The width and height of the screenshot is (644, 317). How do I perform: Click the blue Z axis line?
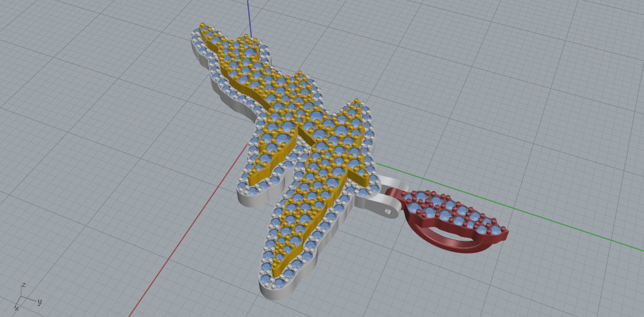pyautogui.click(x=250, y=18)
